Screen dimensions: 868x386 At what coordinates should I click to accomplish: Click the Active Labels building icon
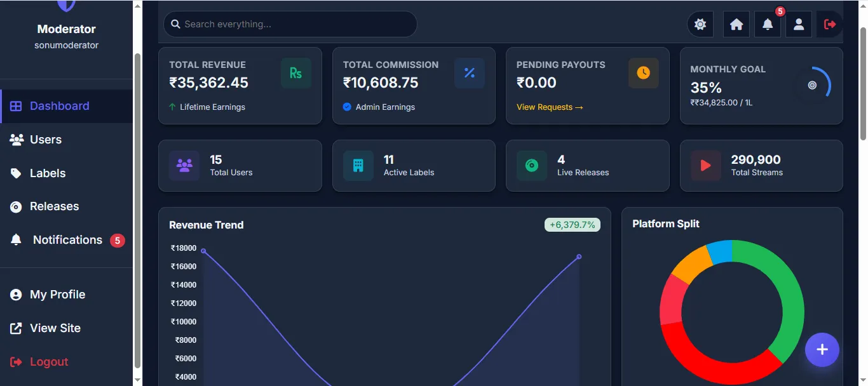coord(358,166)
